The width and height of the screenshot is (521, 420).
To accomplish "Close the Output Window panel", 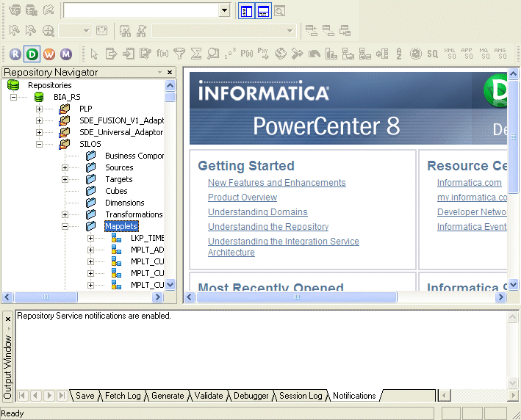I will [x=8, y=319].
